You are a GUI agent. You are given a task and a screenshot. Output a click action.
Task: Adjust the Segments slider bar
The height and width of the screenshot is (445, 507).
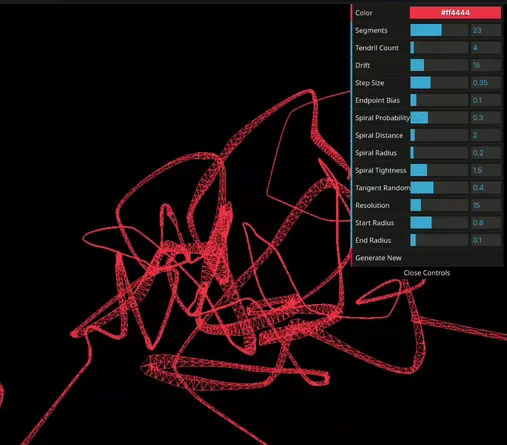coord(439,30)
